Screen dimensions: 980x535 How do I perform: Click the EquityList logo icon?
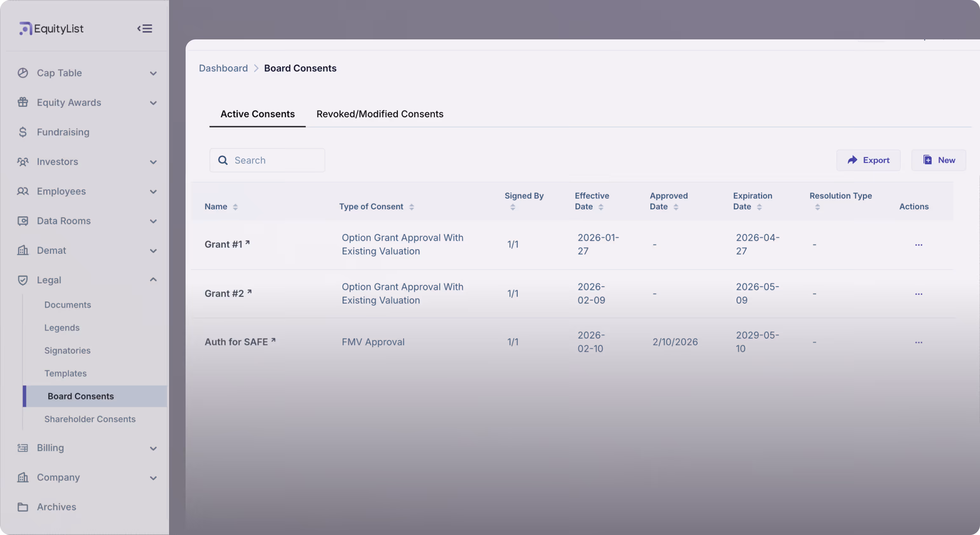[x=25, y=29]
